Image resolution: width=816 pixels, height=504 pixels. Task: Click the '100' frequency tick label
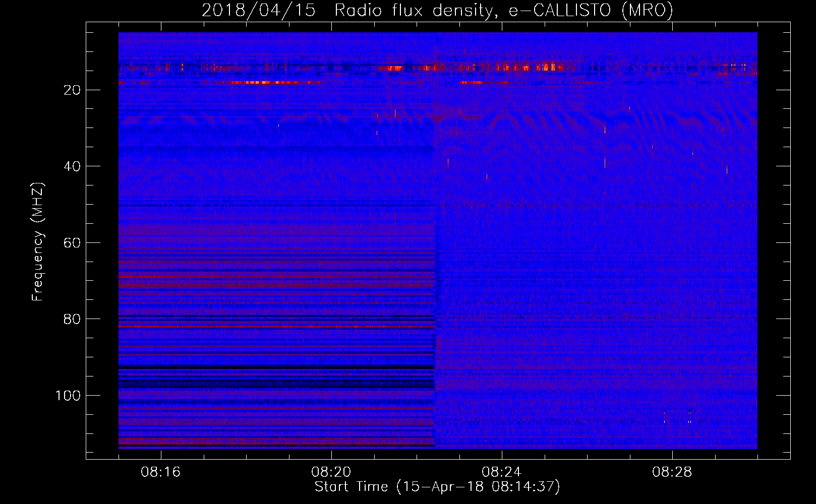click(x=68, y=396)
